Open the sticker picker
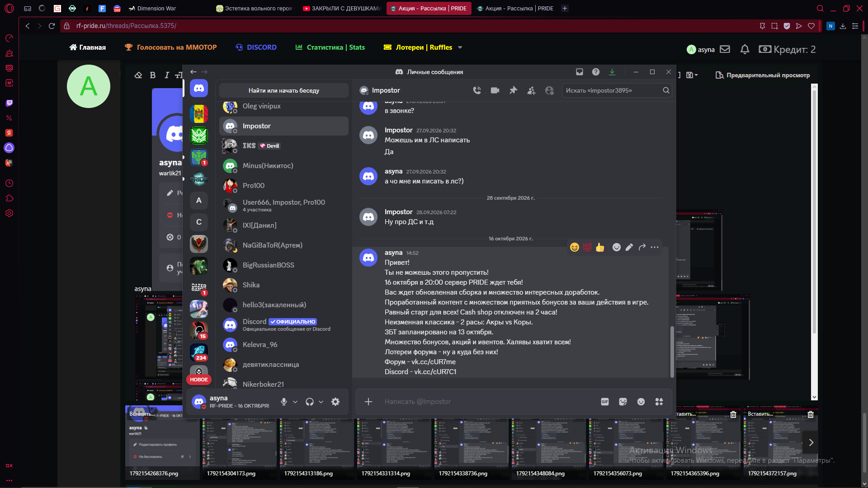Viewport: 868px width, 488px height. tap(623, 402)
